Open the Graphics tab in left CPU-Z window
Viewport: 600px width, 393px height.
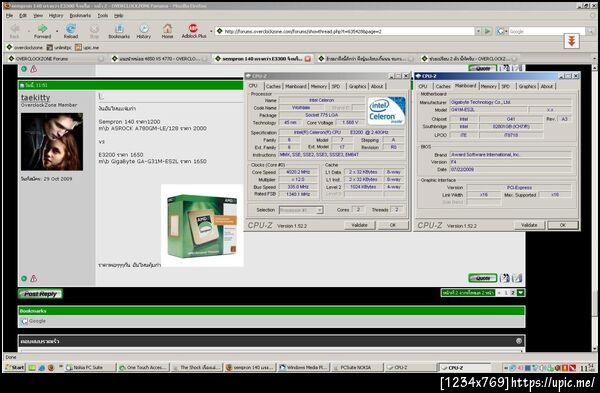point(357,86)
